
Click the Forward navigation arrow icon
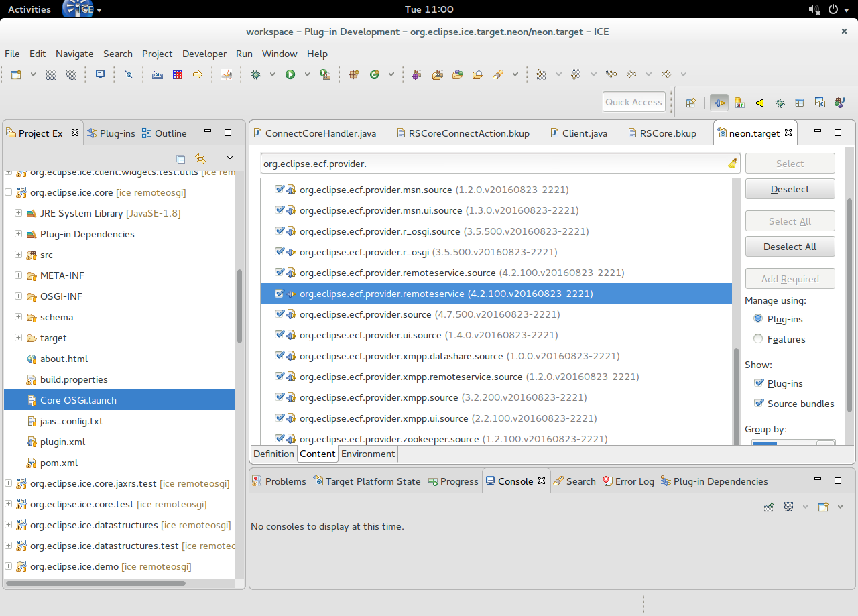[x=666, y=74]
